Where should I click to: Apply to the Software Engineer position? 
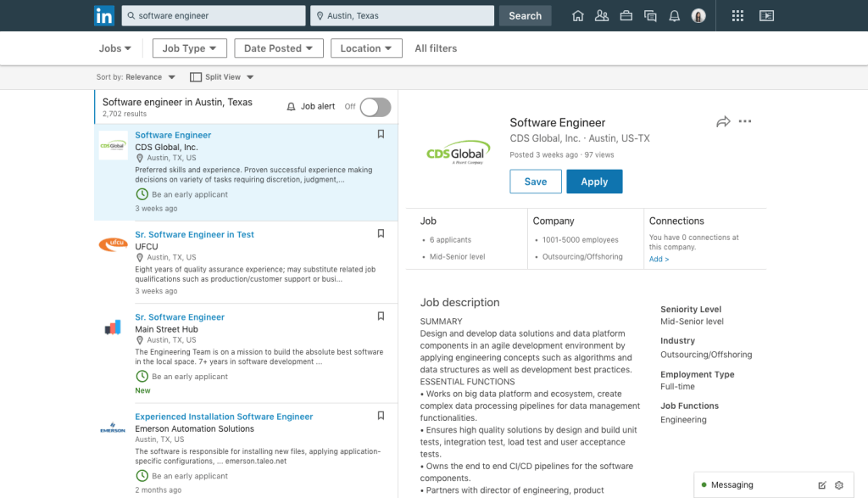(x=594, y=182)
